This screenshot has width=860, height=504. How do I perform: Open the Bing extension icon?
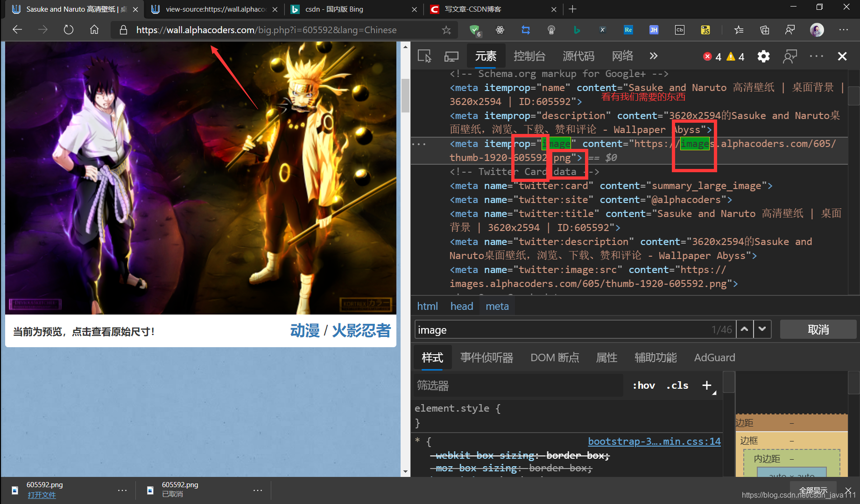577,30
